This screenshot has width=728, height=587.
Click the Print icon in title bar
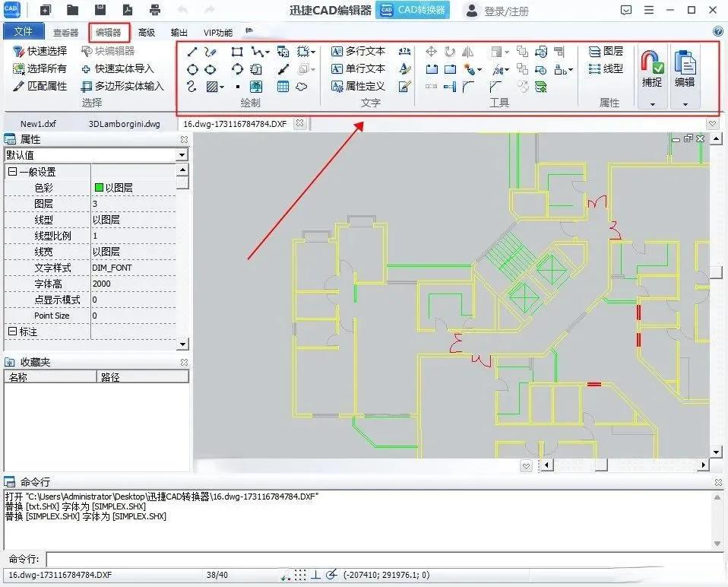point(155,11)
